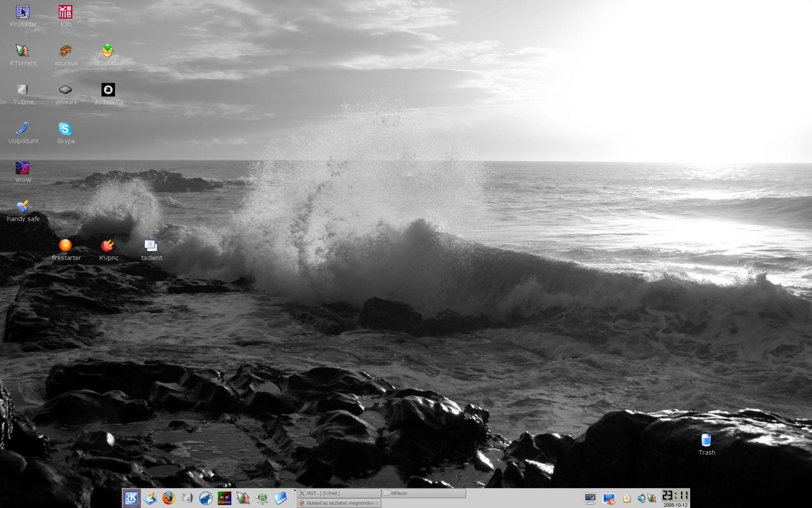This screenshot has height=508, width=812.
Task: Open the KDE K menu button
Action: 131,498
